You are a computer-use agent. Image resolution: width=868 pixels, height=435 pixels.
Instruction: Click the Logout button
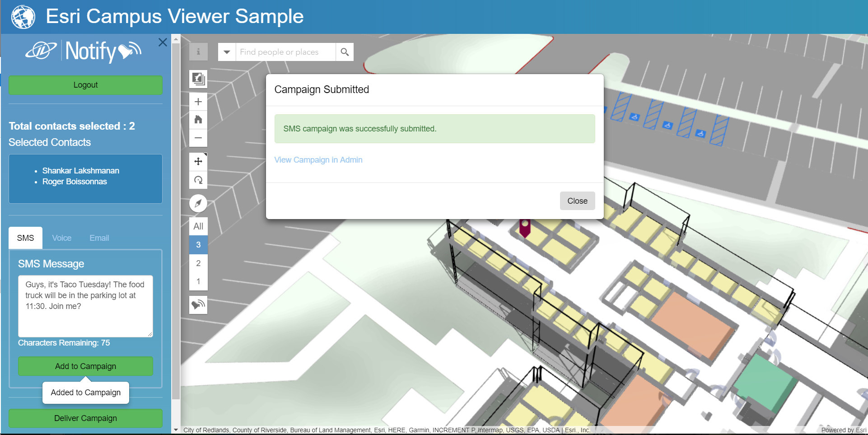click(85, 85)
